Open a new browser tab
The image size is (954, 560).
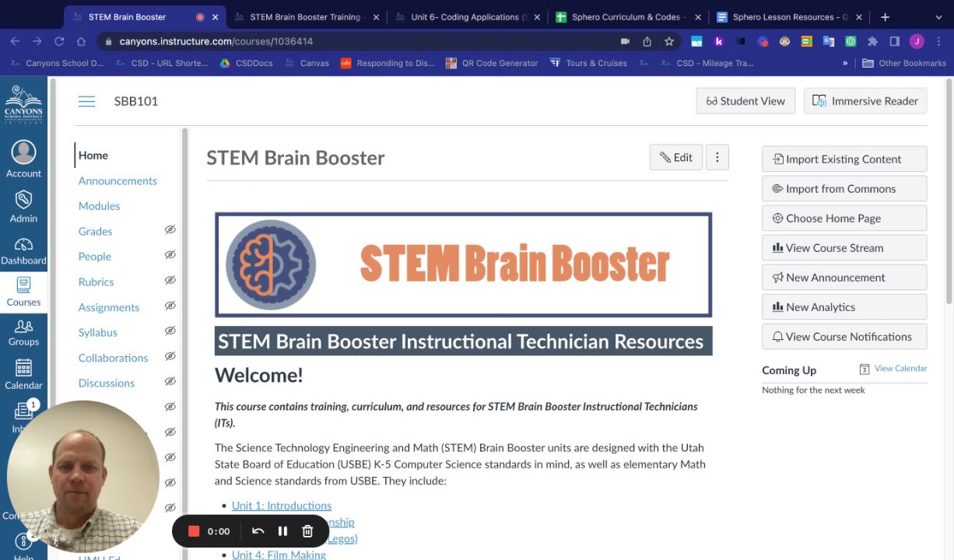pyautogui.click(x=885, y=16)
